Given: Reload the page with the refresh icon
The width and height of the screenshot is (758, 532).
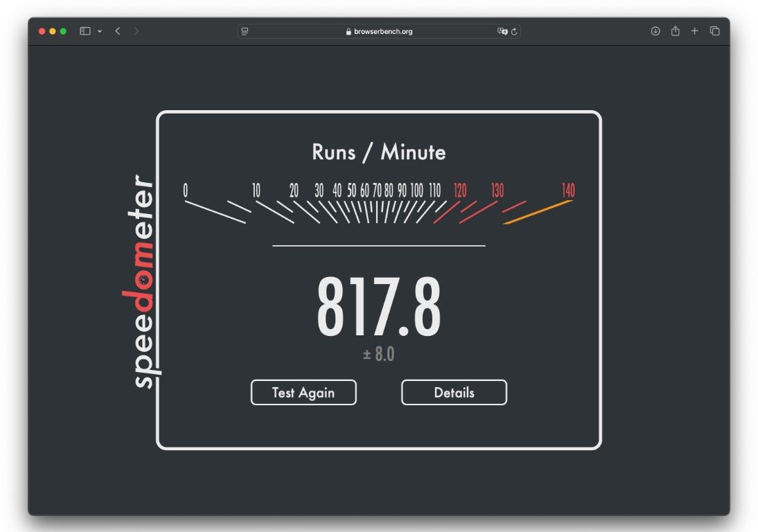Looking at the screenshot, I should click(x=514, y=31).
